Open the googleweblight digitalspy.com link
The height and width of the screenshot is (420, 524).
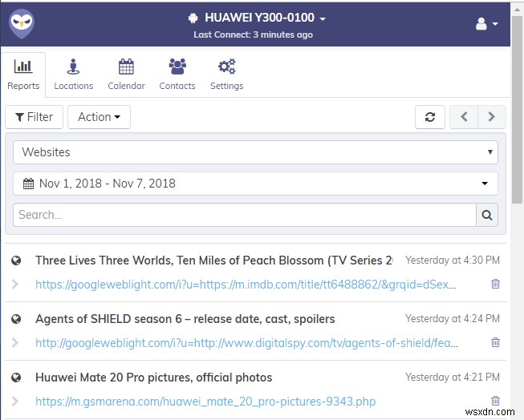[x=246, y=343]
